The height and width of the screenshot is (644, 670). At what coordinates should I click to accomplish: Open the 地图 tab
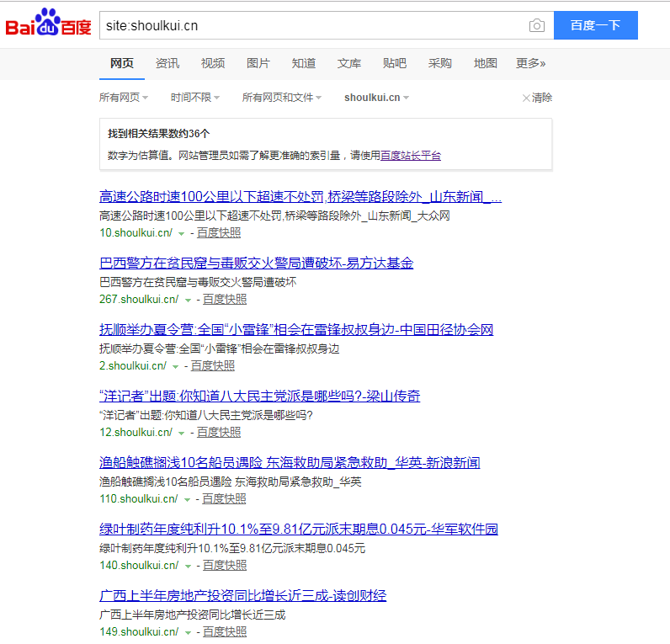point(486,64)
